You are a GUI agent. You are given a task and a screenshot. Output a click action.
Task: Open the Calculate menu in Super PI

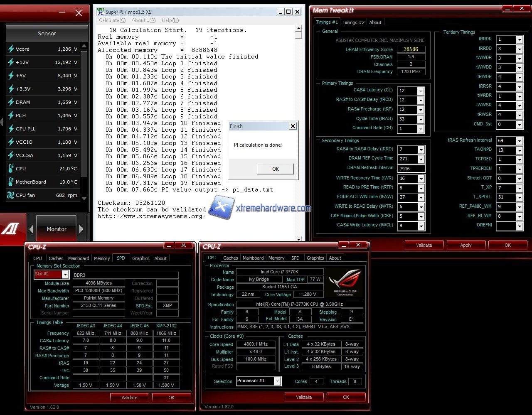[112, 20]
